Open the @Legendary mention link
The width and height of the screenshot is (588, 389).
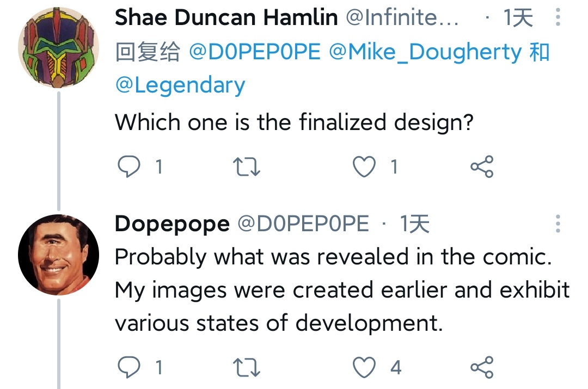point(180,85)
